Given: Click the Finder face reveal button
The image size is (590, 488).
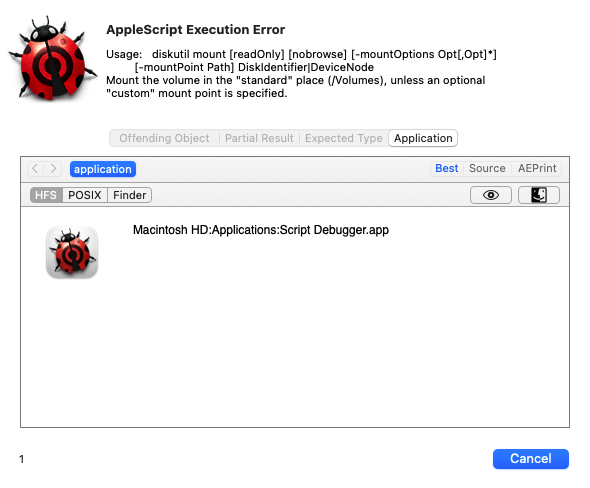Looking at the screenshot, I should click(x=539, y=195).
